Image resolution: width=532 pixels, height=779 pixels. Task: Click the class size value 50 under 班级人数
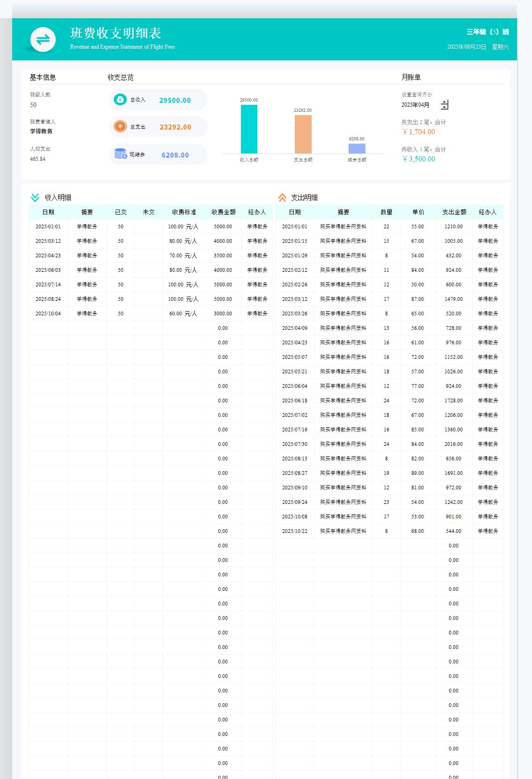pyautogui.click(x=33, y=105)
